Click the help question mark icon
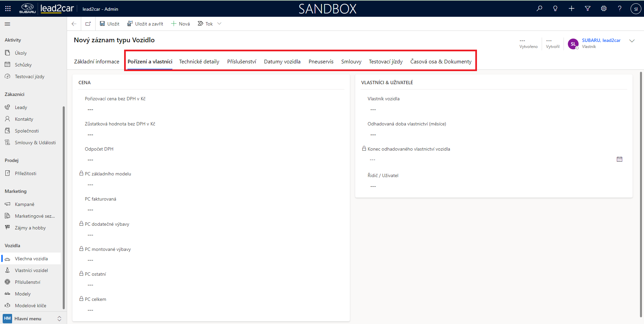The width and height of the screenshot is (644, 324). [620, 9]
